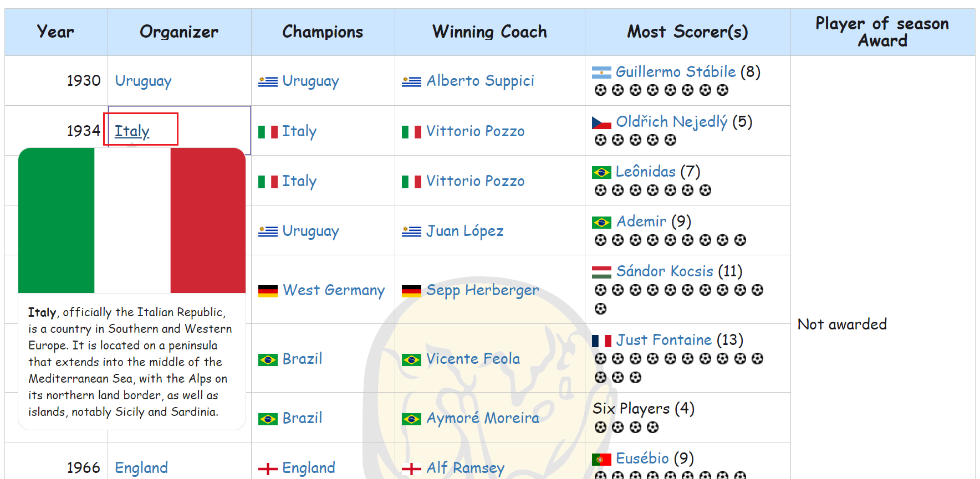Click the Uruguay flag beside Alberto Suppici
The image size is (980, 479).
pyautogui.click(x=411, y=82)
